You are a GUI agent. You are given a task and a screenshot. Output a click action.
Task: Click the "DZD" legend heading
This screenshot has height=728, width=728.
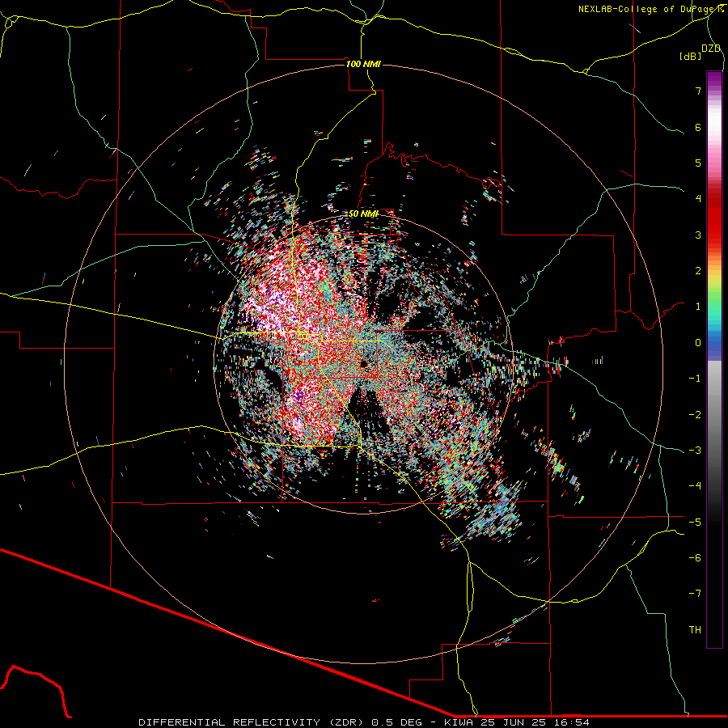[x=711, y=49]
